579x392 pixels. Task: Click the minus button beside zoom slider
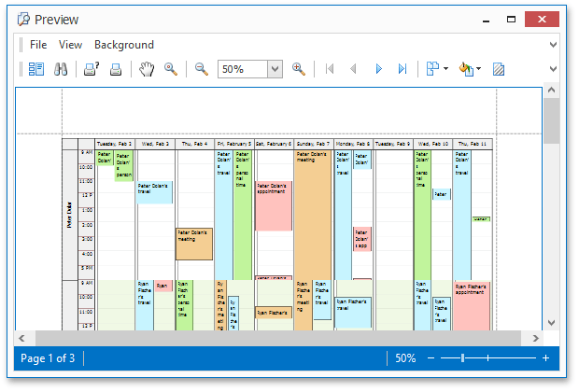coord(431,358)
